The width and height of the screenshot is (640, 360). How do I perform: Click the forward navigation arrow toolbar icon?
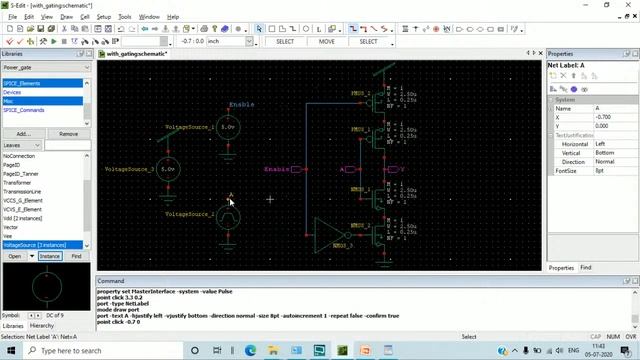point(155,29)
